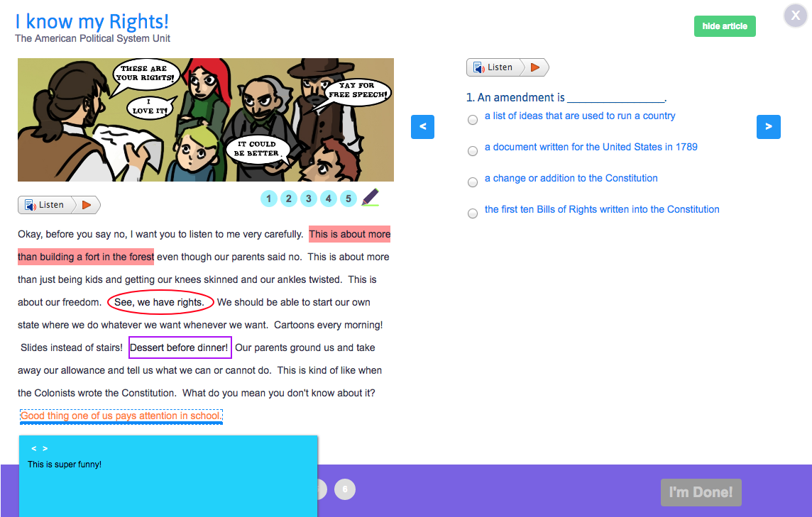Play the question audio with Listen arrow
812x517 pixels.
[x=536, y=67]
